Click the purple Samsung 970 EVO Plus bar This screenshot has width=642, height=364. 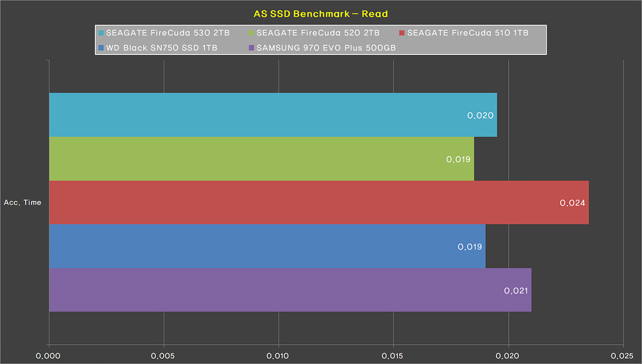coord(290,290)
